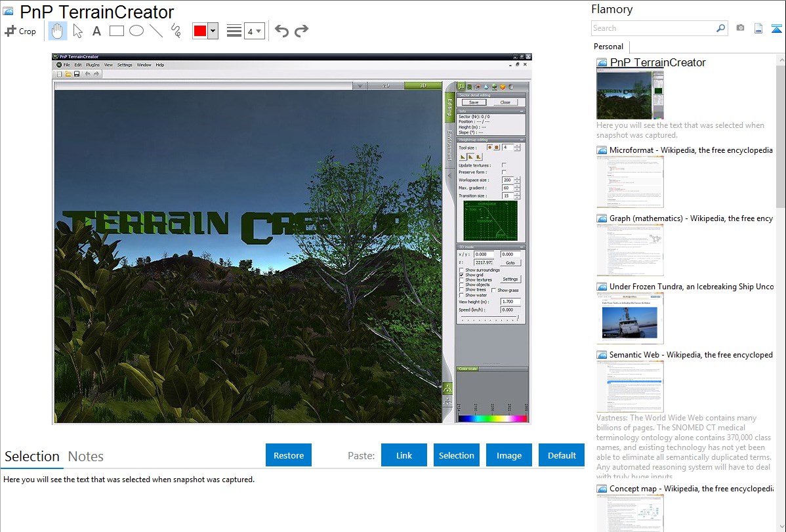Toggle Show objects checkbox in TerrainCreator
This screenshot has height=532, width=786.
(461, 285)
